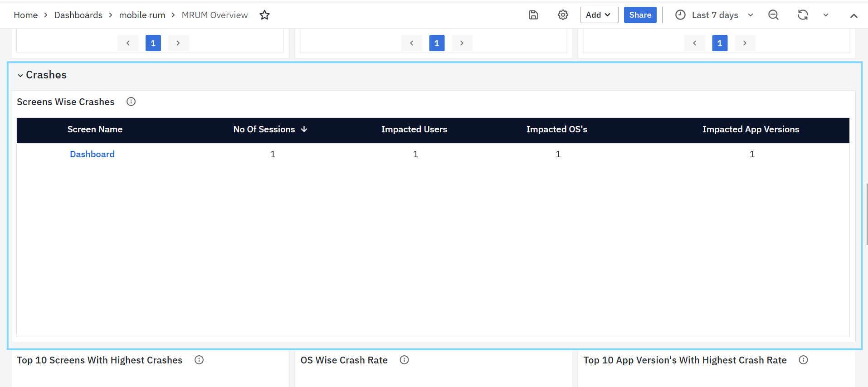Viewport: 868px width, 387px height.
Task: Refresh the dashboard
Action: coord(803,15)
